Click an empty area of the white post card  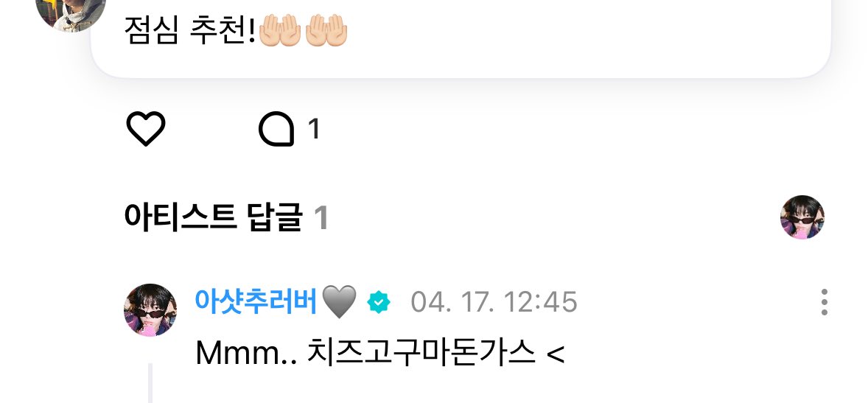pos(581,33)
